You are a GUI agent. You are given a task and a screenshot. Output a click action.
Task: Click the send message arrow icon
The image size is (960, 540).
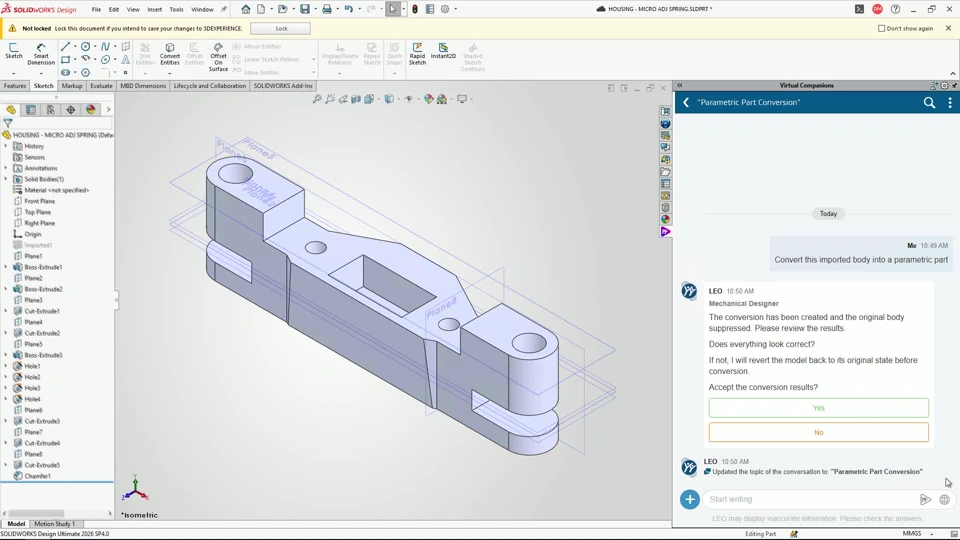point(925,500)
